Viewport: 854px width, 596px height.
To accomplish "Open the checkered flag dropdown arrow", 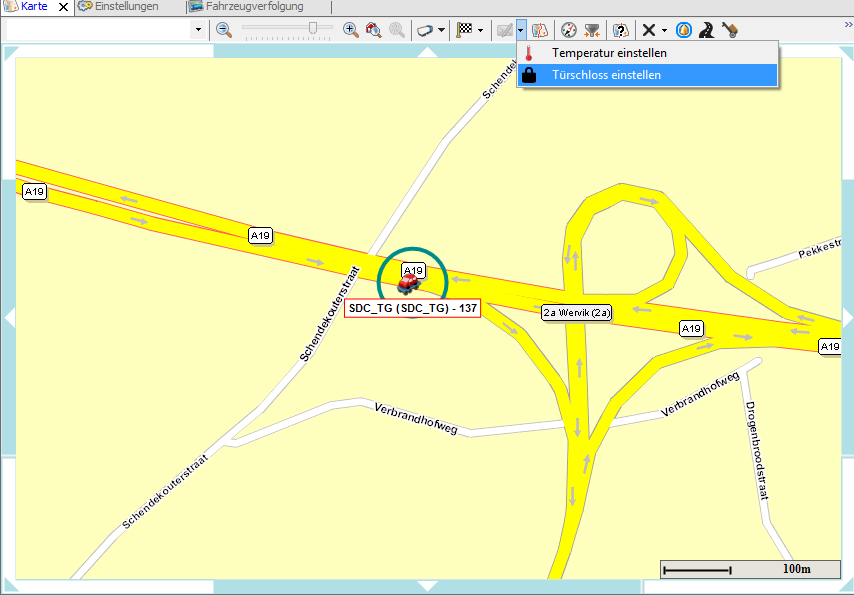I will pos(481,30).
